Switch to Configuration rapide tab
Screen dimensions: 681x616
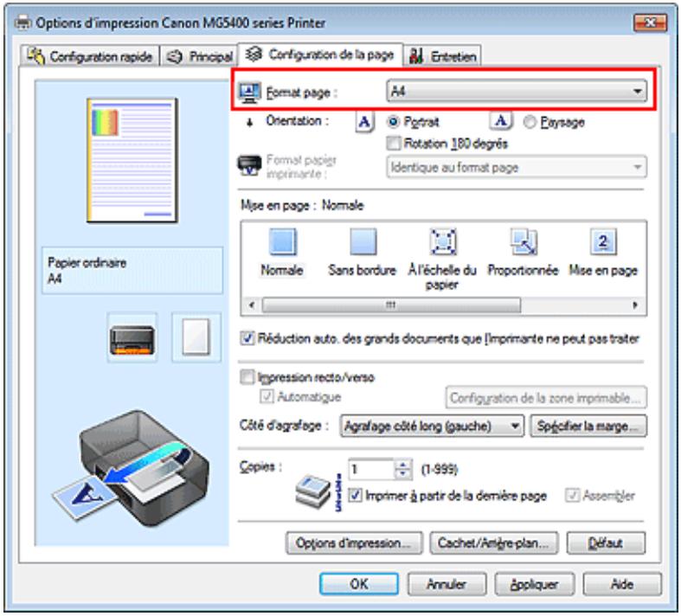coord(90,56)
